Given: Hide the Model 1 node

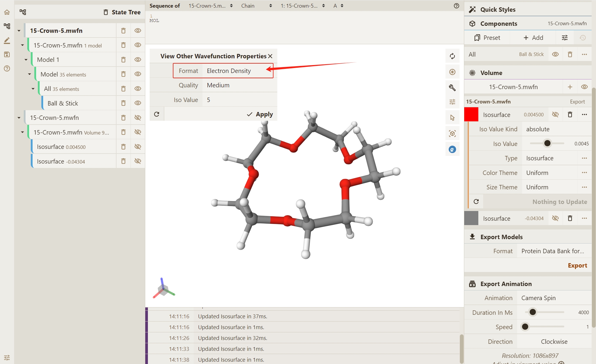Looking at the screenshot, I should click(x=138, y=59).
